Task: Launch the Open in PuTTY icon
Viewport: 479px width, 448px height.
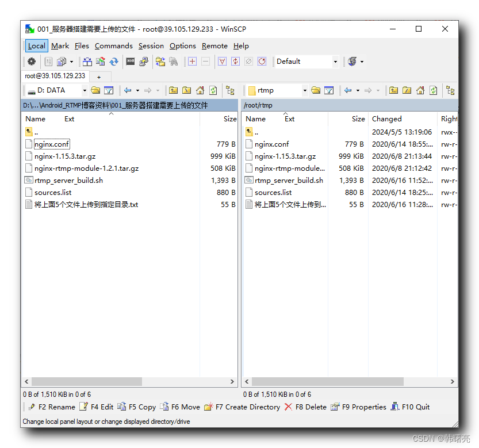Action: click(x=144, y=62)
